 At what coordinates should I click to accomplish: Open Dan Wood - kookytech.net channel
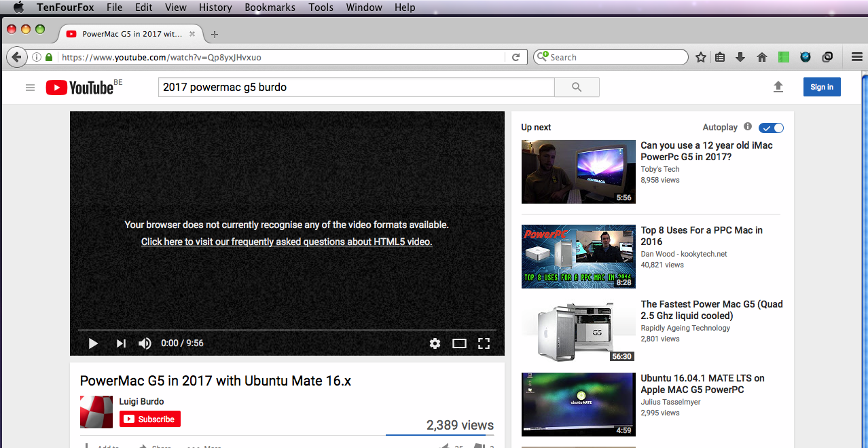tap(684, 254)
